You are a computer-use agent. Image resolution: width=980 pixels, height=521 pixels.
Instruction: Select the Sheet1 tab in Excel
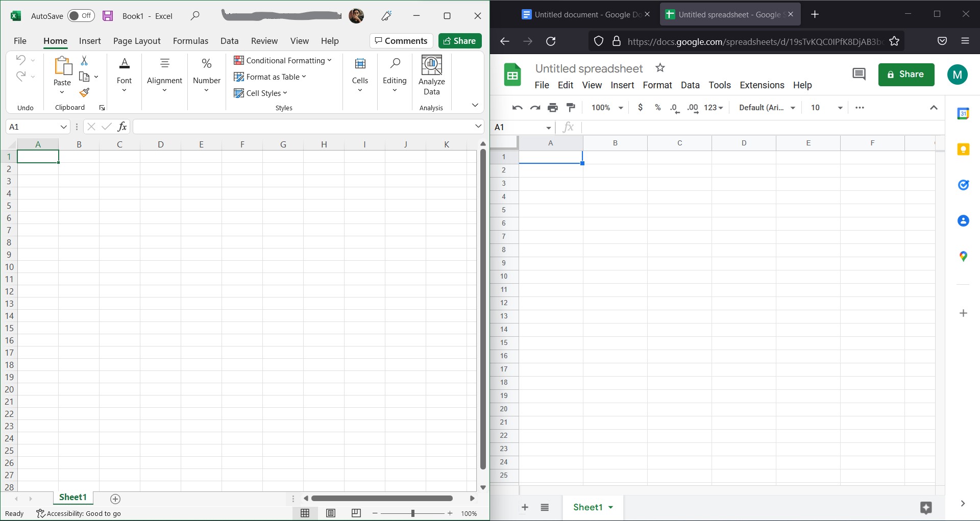(73, 498)
